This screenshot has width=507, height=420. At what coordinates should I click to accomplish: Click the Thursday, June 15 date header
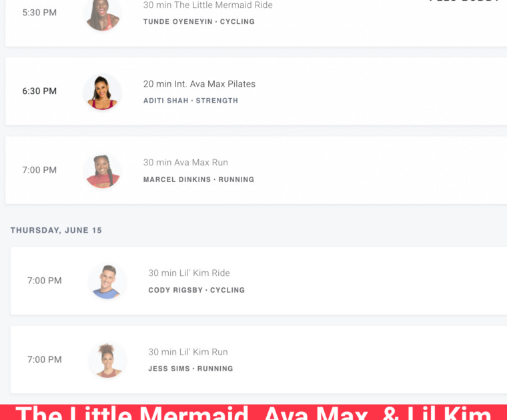tap(56, 231)
